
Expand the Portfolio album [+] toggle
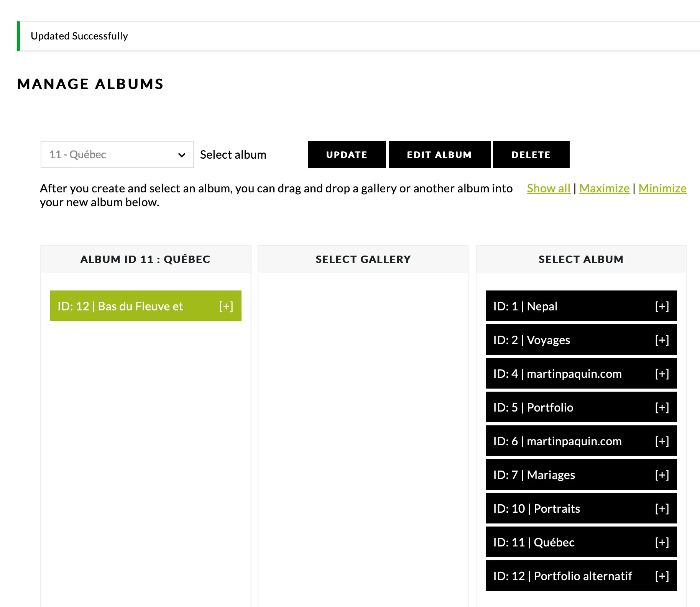pyautogui.click(x=662, y=407)
